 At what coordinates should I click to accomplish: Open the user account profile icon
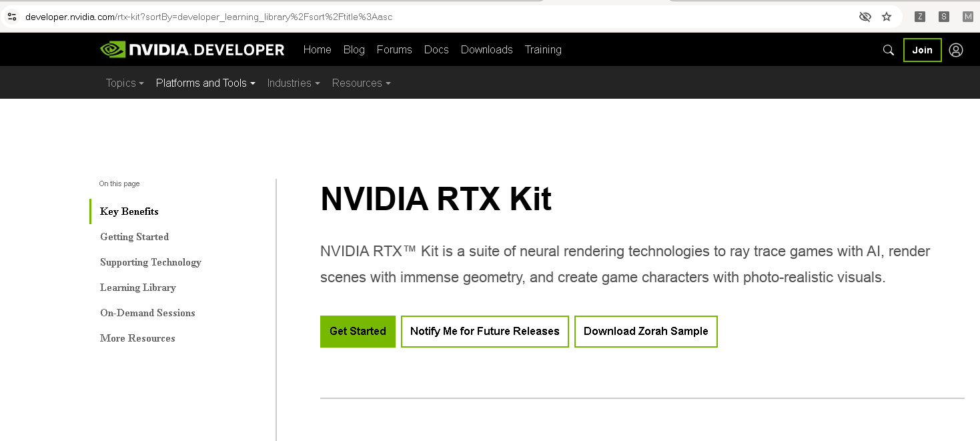(x=955, y=50)
